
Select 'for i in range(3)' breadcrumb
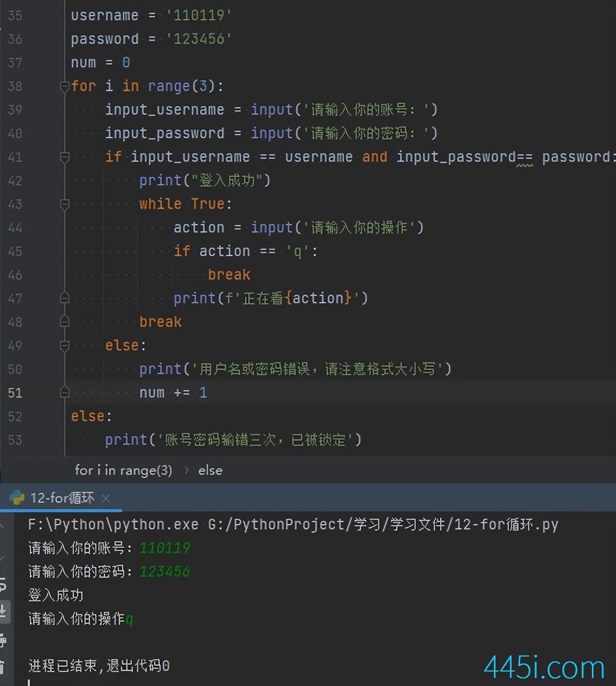[124, 471]
